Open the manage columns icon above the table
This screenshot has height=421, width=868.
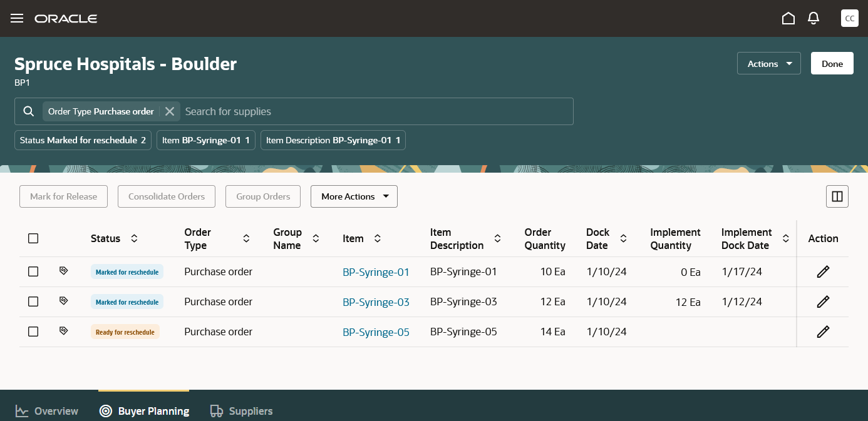click(837, 196)
